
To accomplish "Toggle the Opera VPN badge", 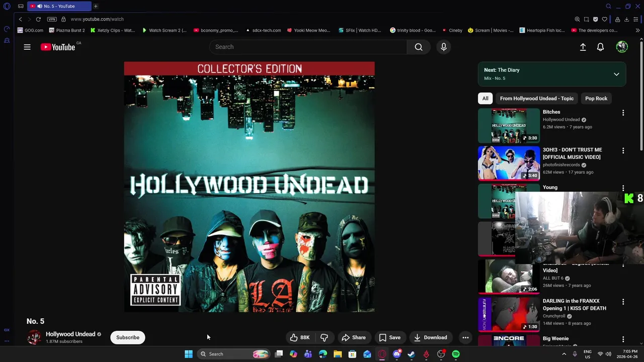I will point(52,19).
